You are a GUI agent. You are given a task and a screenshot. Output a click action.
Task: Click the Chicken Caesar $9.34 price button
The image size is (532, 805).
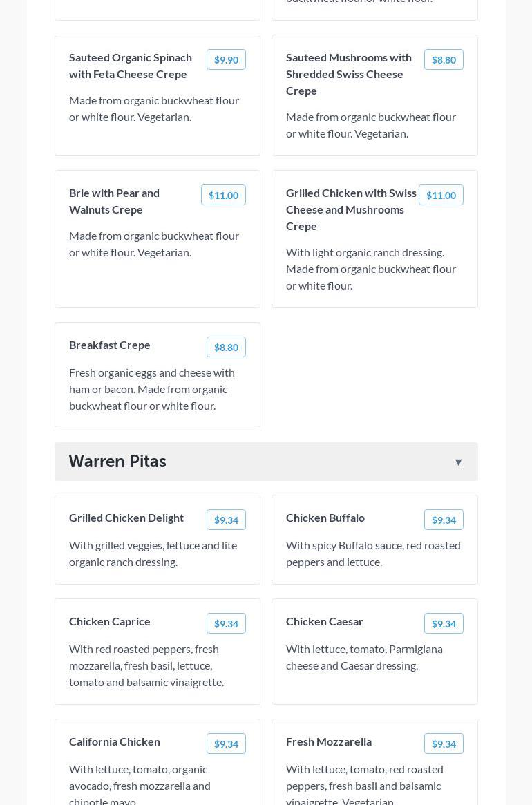tap(444, 624)
